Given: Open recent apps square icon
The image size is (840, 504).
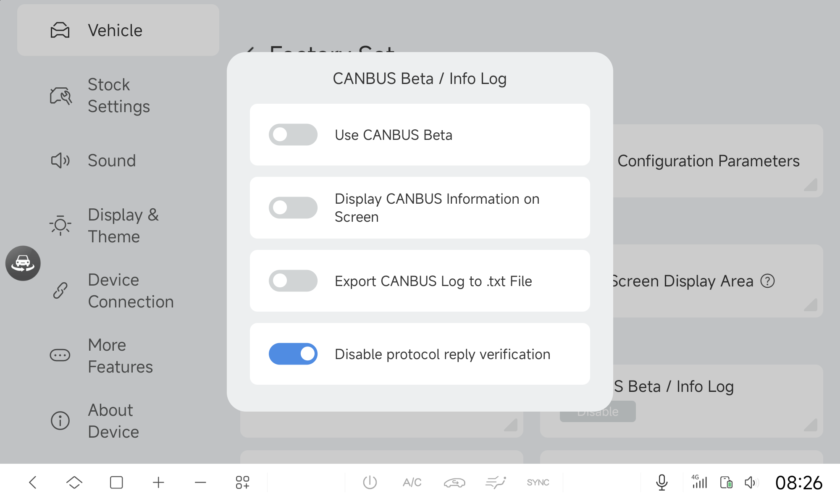Looking at the screenshot, I should pos(116,482).
